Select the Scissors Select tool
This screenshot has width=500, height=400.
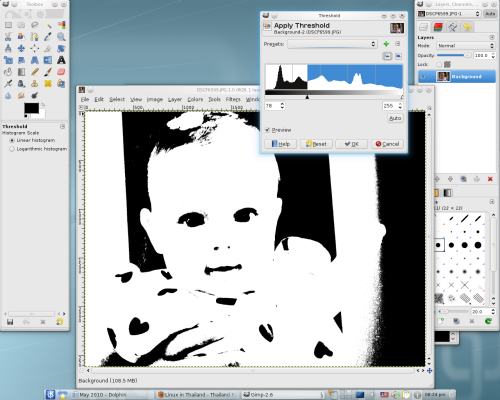[8, 37]
